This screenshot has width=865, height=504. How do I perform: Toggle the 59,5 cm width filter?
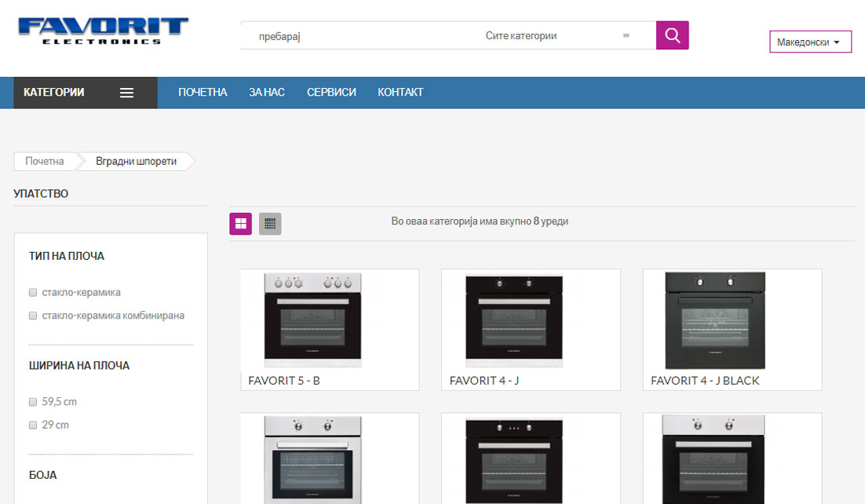tap(33, 402)
